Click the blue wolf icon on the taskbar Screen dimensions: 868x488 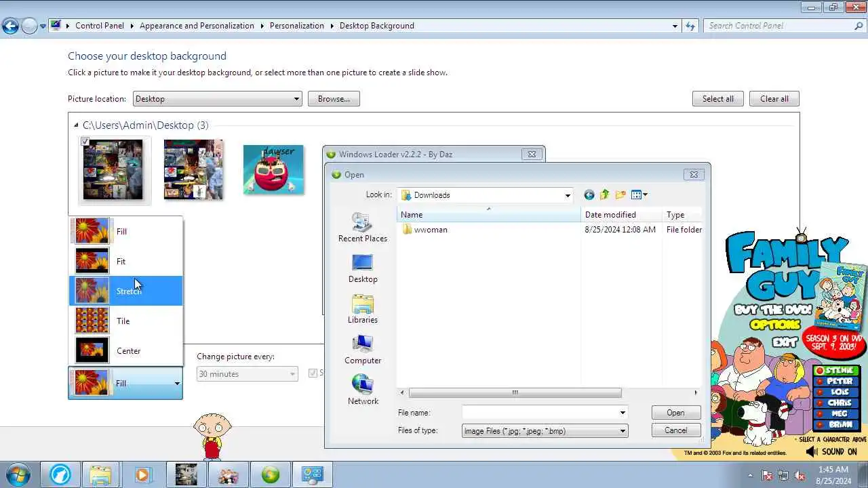[x=60, y=475]
